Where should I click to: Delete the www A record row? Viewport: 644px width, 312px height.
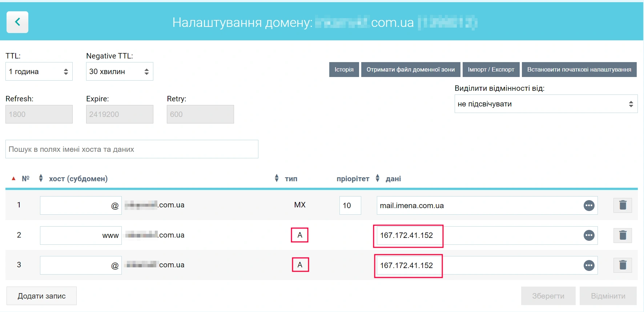[x=623, y=235]
